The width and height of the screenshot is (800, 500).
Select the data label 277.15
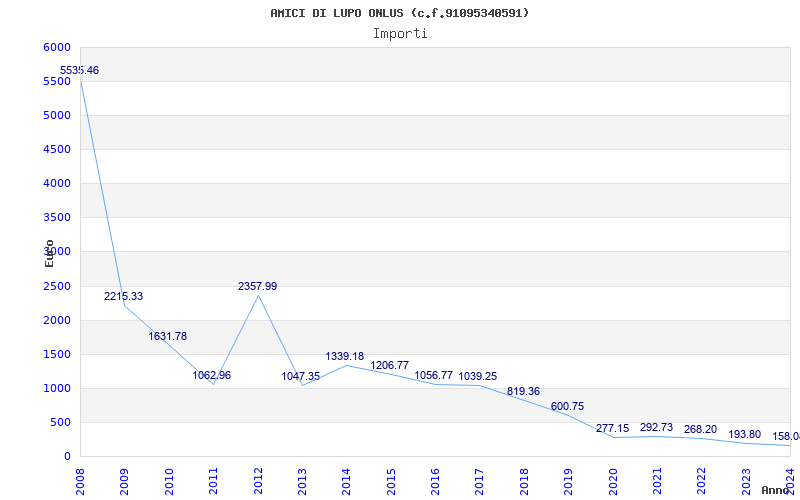click(x=613, y=429)
